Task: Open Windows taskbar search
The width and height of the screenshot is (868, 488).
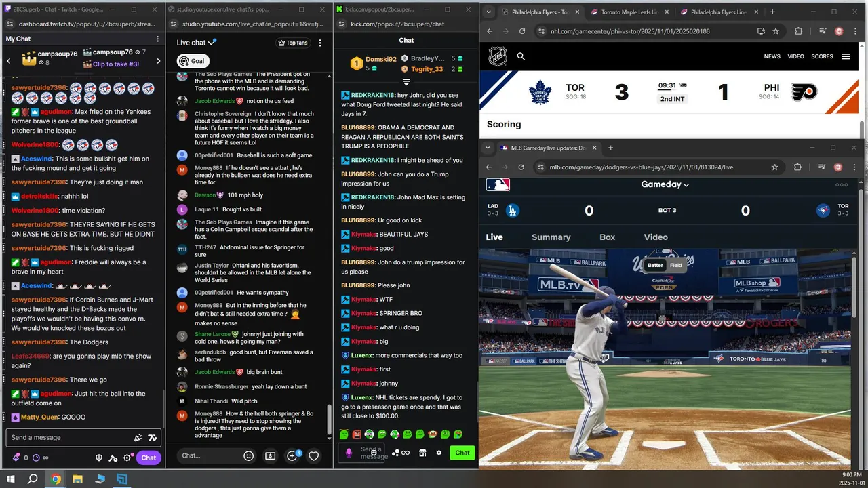Action: (x=33, y=479)
